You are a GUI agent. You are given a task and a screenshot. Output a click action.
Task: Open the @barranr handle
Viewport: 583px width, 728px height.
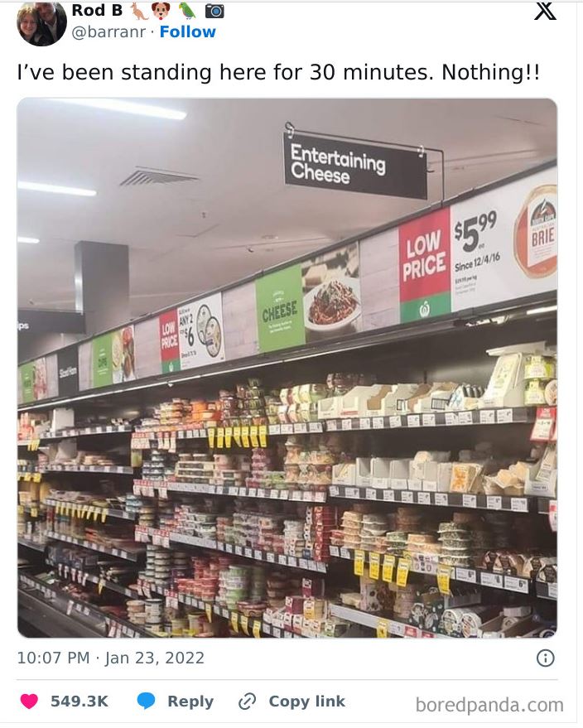108,31
